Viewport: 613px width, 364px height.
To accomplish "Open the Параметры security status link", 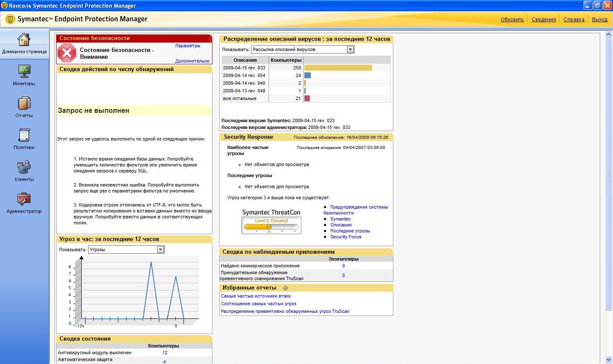I will [x=188, y=46].
